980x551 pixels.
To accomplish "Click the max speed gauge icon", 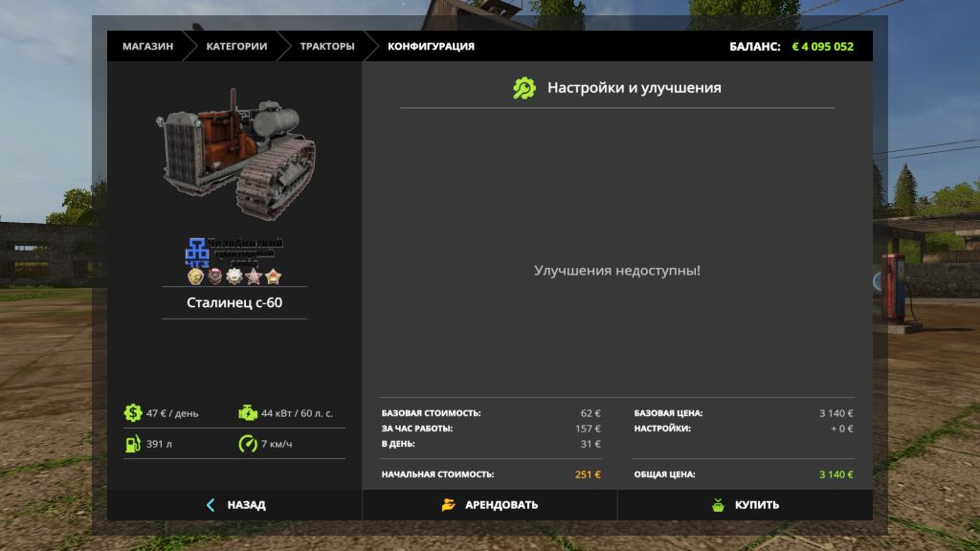I will pyautogui.click(x=248, y=444).
